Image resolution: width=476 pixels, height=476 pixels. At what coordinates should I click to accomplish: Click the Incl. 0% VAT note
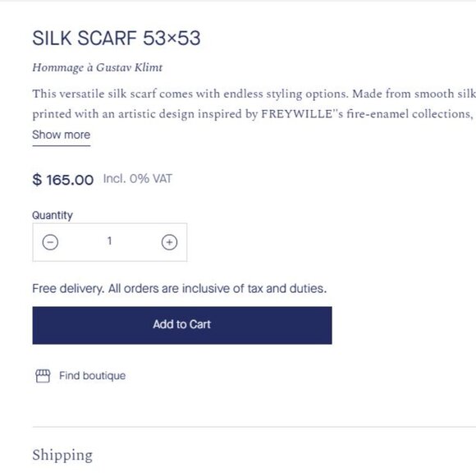point(138,179)
